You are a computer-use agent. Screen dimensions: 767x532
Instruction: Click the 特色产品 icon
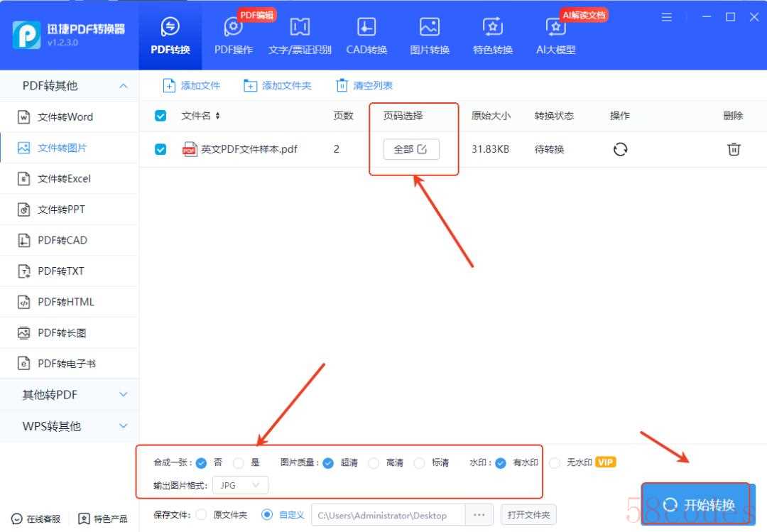[84, 519]
